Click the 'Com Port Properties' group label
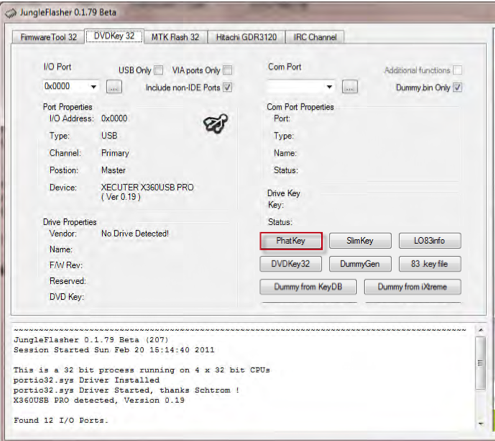Screen dimensions: 495x441 point(300,107)
